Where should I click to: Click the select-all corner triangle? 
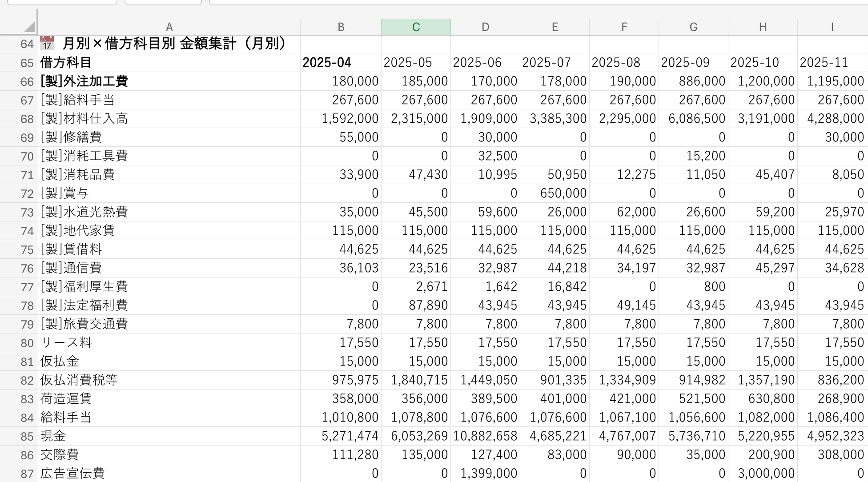(28, 27)
